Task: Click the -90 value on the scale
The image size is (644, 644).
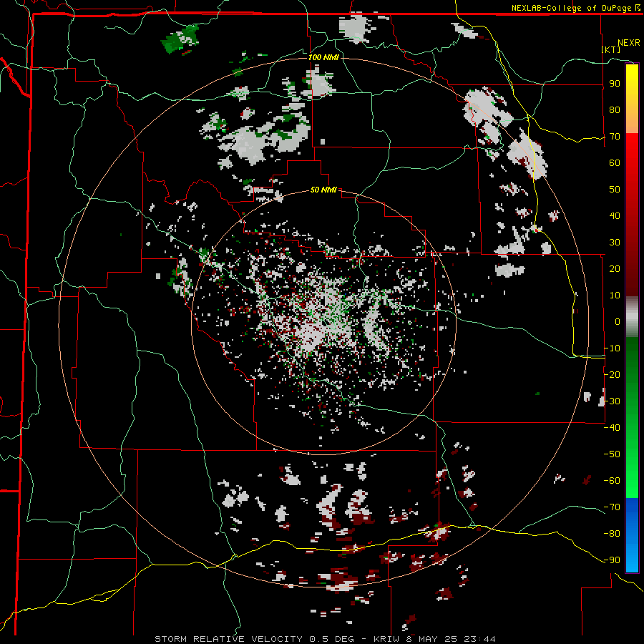Action: 612,560
